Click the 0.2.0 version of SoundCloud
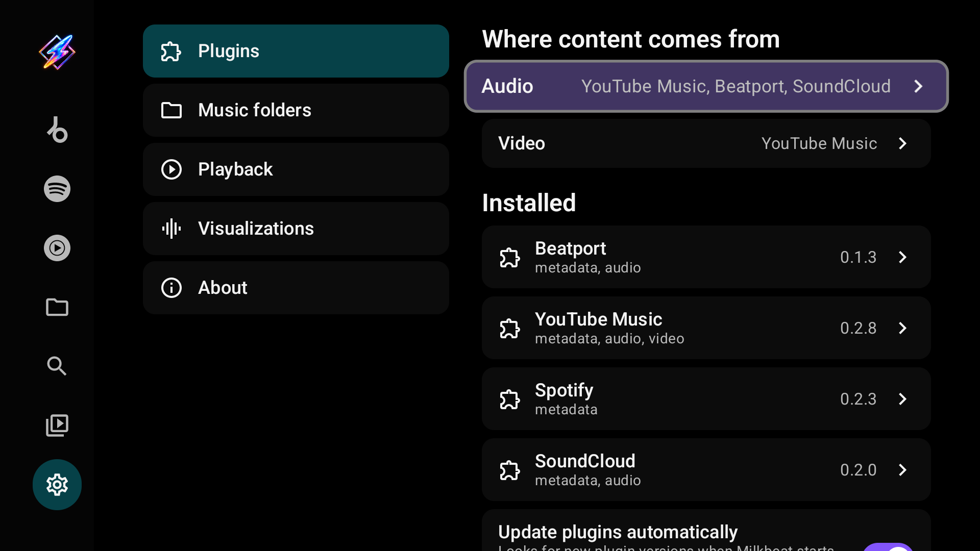 coord(858,470)
